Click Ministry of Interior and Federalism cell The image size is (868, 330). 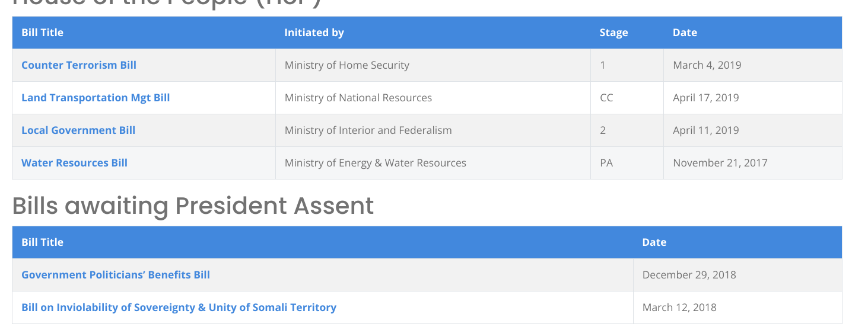[x=368, y=130]
